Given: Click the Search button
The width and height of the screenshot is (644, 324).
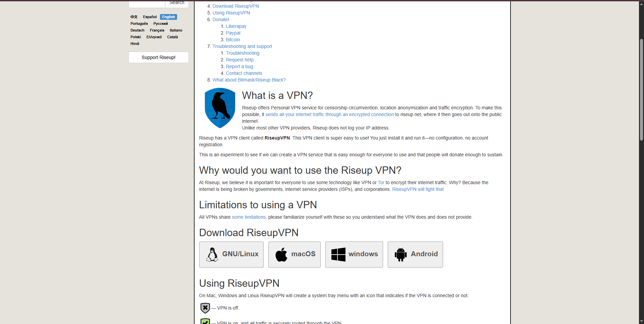Looking at the screenshot, I should 177,3.
